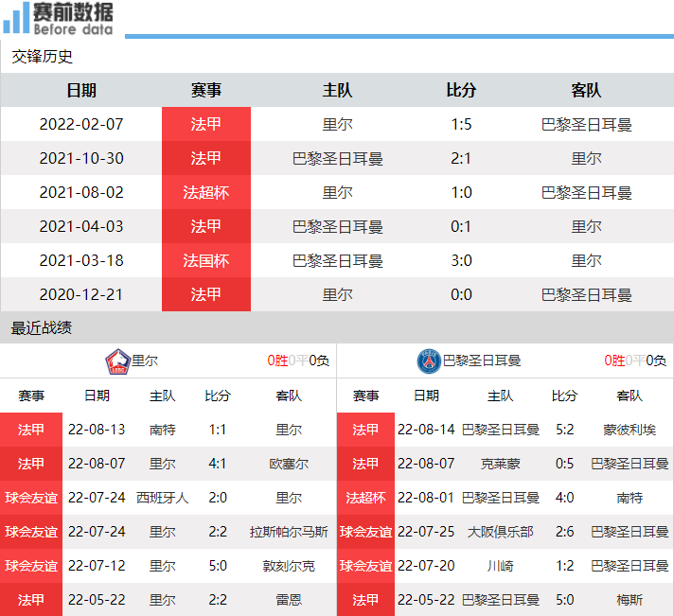The height and width of the screenshot is (616, 674).
Task: Click the 南特 home team on 22-08-13
Action: pos(163,430)
